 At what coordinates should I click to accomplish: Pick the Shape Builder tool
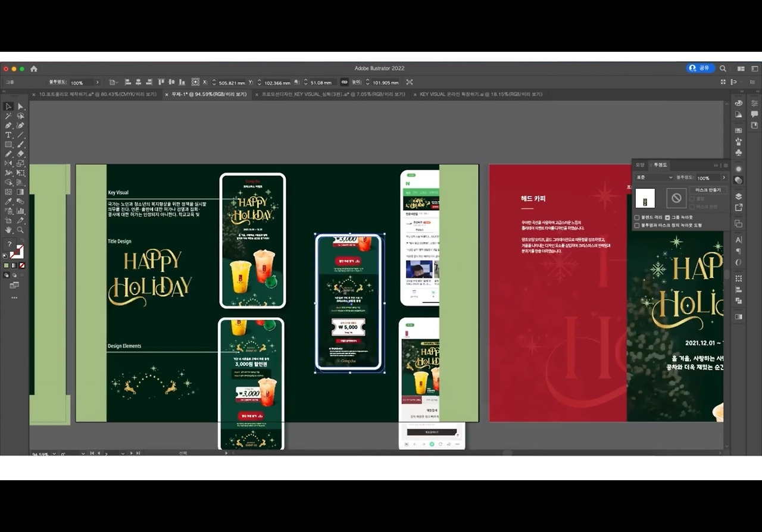[8, 182]
